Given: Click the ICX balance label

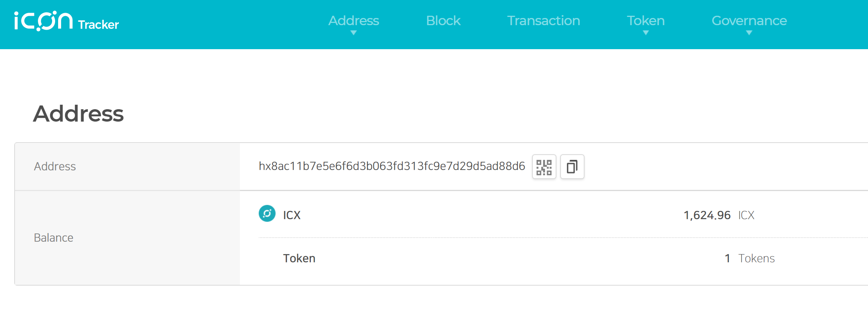Looking at the screenshot, I should (292, 215).
